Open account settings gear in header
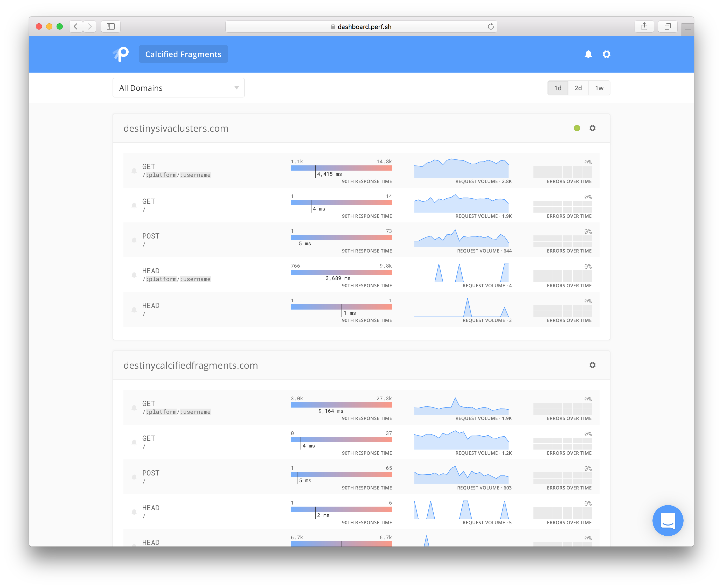Screen dimensions: 723x588 606,54
